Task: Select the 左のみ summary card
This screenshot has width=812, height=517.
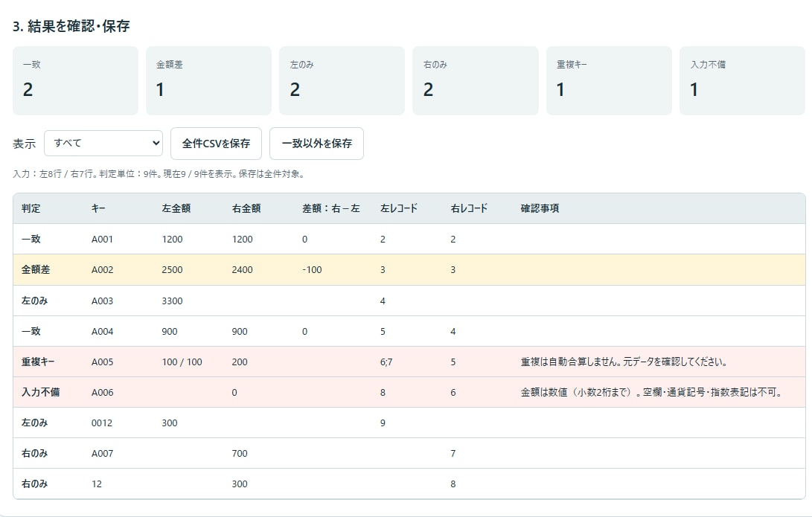Action: coord(342,81)
